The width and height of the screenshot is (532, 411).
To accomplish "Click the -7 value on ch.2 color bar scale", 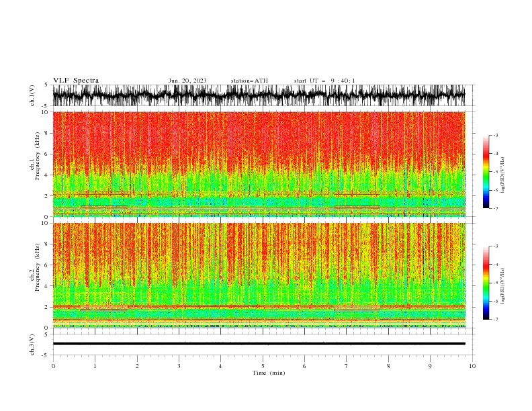I will (496, 319).
